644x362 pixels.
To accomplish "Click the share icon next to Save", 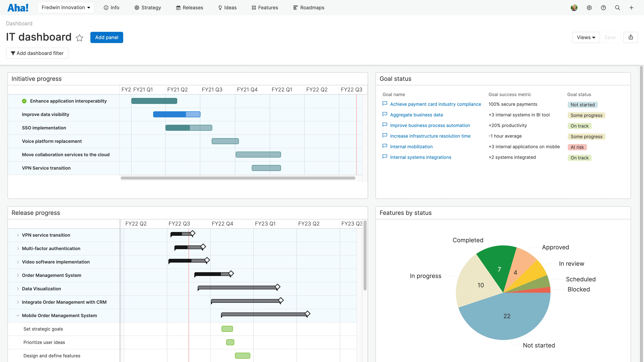I will 631,37.
